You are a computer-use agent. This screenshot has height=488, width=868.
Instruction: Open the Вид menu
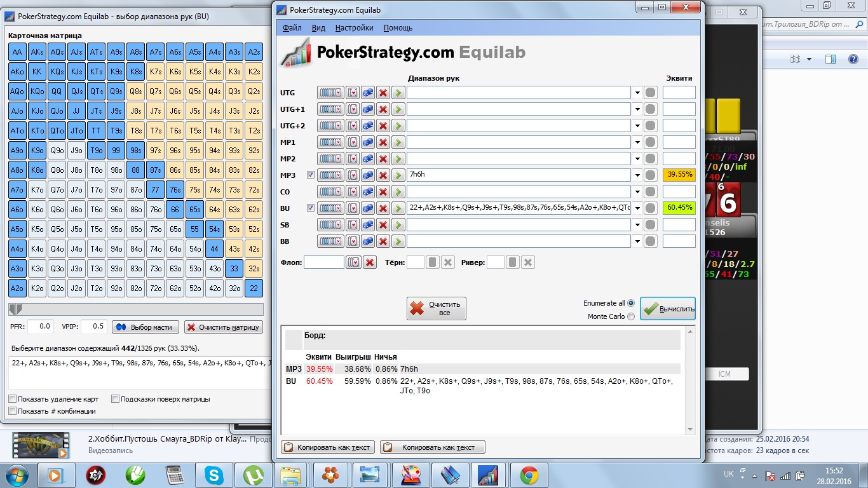tap(318, 28)
